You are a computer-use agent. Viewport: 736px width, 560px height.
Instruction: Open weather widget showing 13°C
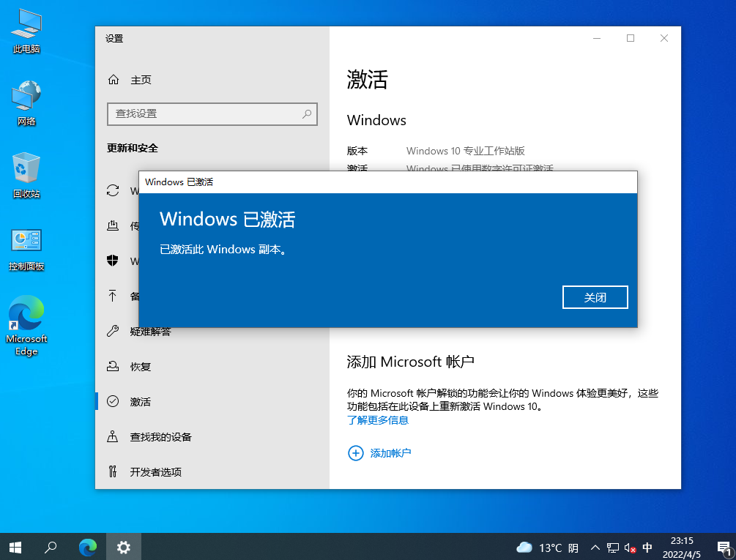(547, 548)
